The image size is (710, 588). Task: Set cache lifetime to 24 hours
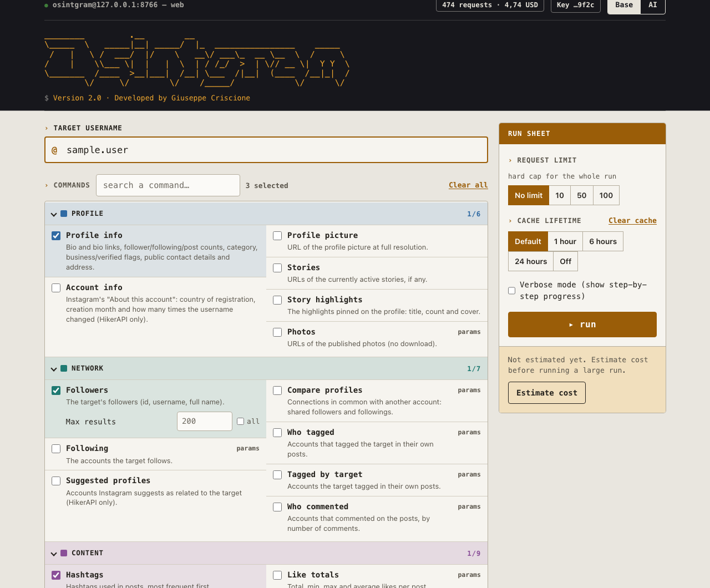pos(531,261)
